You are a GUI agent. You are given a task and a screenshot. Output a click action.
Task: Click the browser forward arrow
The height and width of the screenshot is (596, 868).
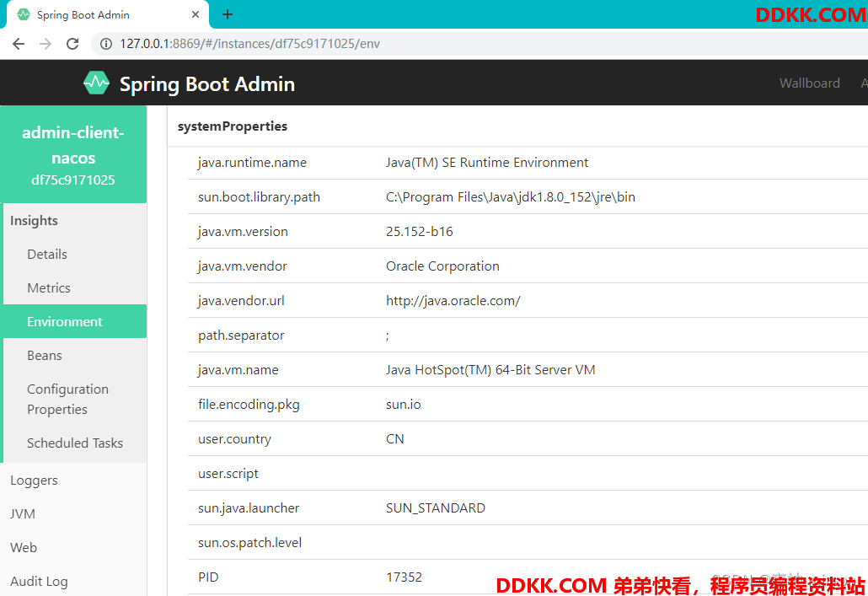pyautogui.click(x=46, y=44)
